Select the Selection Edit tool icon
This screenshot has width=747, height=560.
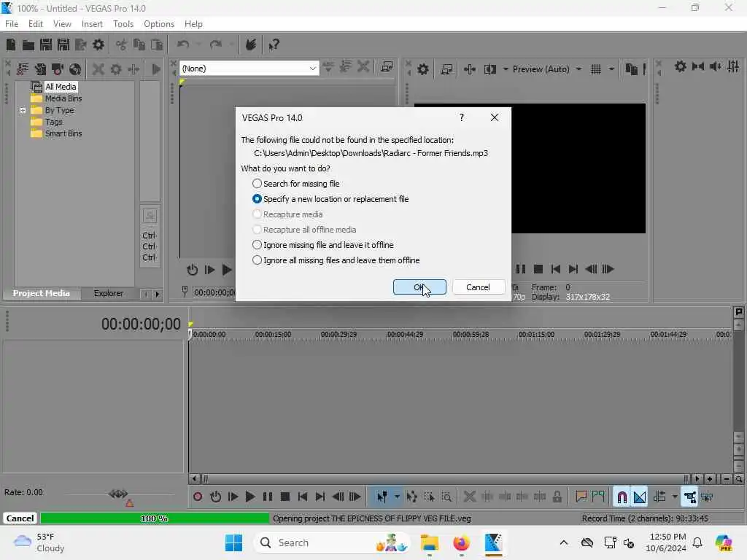pos(429,497)
